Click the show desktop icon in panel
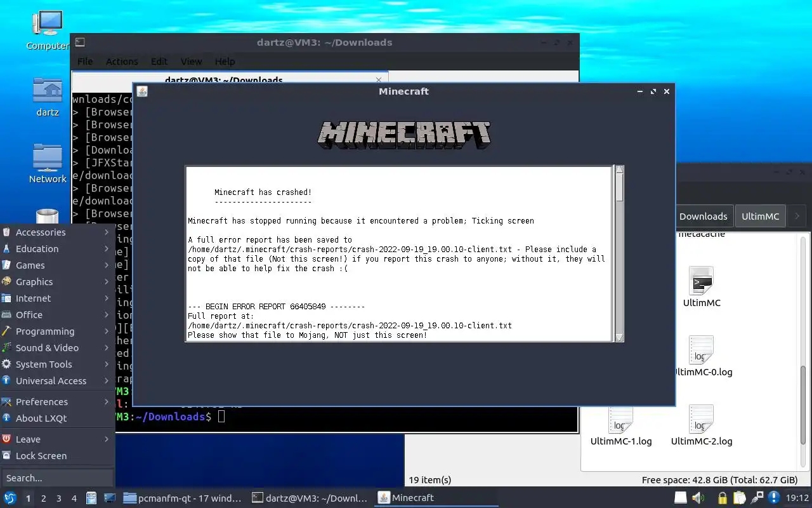The width and height of the screenshot is (812, 508). 109,498
